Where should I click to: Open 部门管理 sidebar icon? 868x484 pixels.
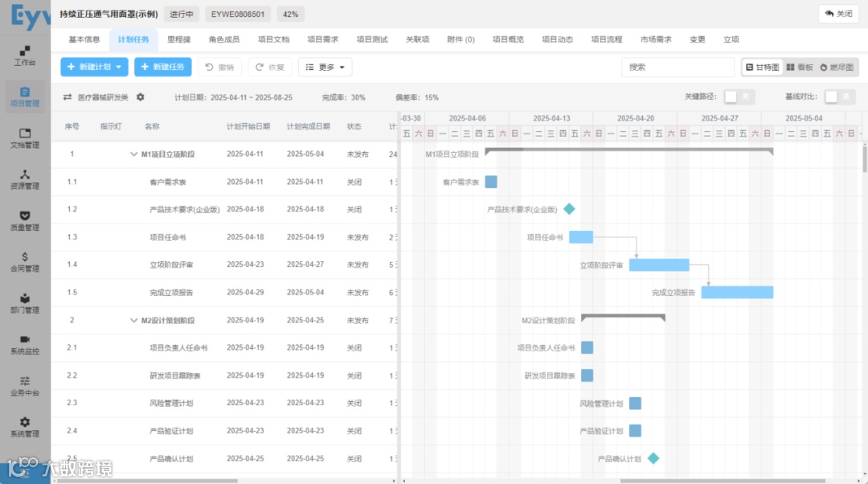(x=25, y=303)
